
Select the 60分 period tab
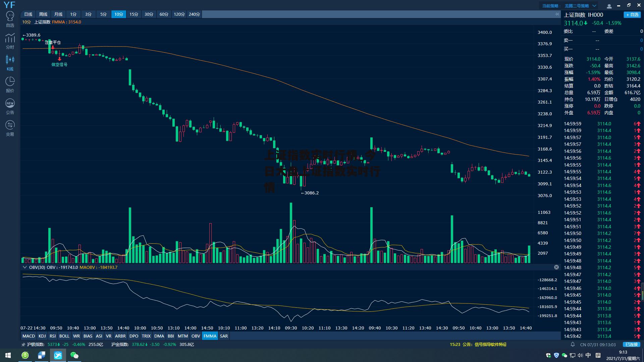164,14
